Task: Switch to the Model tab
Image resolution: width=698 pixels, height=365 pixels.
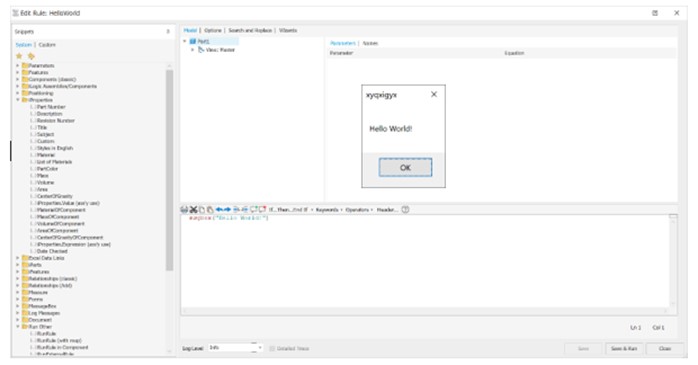Action: tap(190, 30)
